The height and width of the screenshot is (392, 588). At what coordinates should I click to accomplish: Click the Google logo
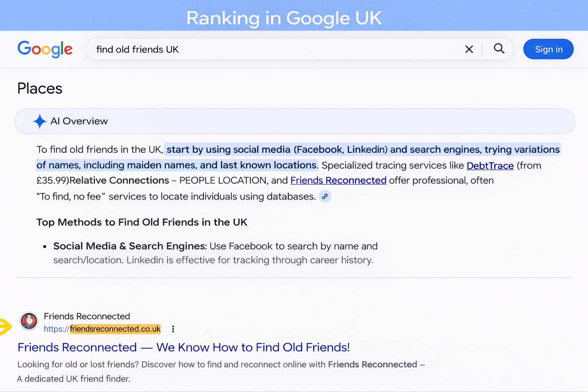(x=45, y=49)
